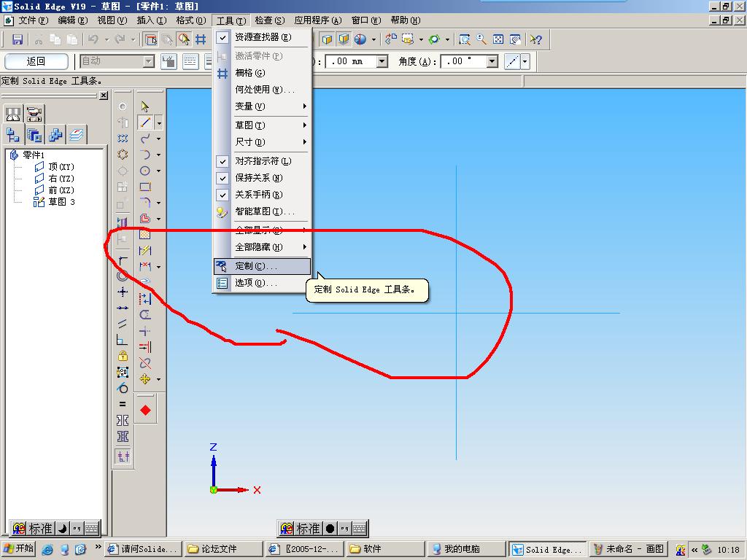Open the 文件 menu
Viewport: 747px width, 560px height.
[x=34, y=20]
